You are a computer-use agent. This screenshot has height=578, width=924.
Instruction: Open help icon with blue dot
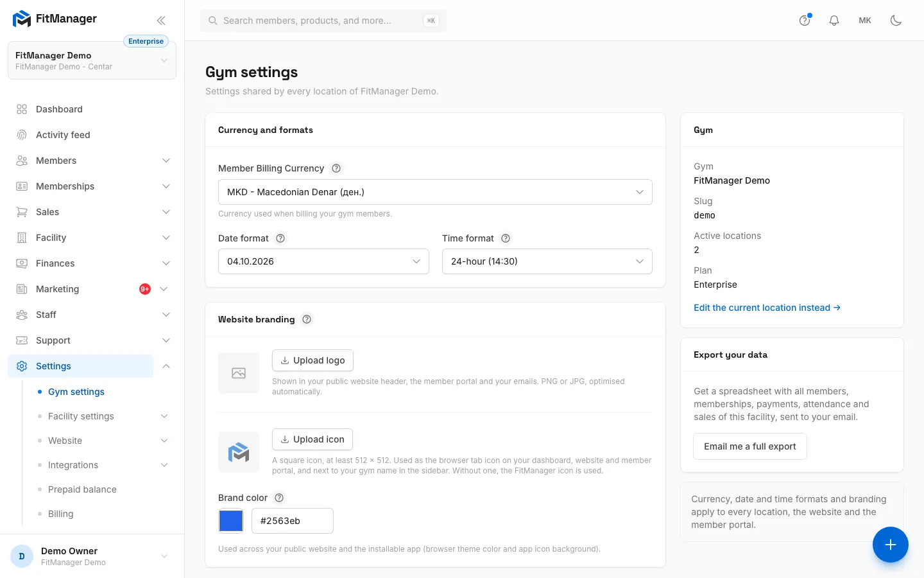pyautogui.click(x=805, y=21)
